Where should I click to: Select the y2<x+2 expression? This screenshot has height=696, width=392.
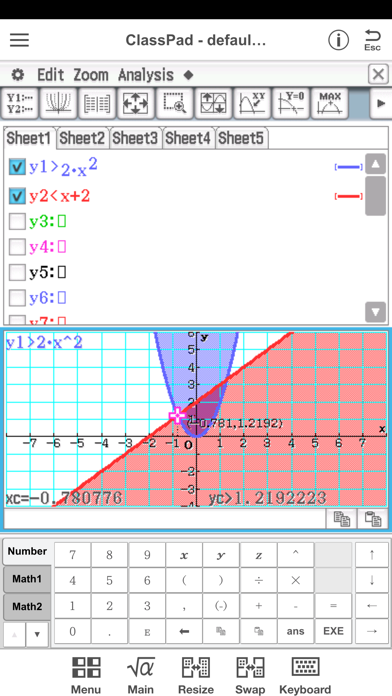tap(59, 196)
